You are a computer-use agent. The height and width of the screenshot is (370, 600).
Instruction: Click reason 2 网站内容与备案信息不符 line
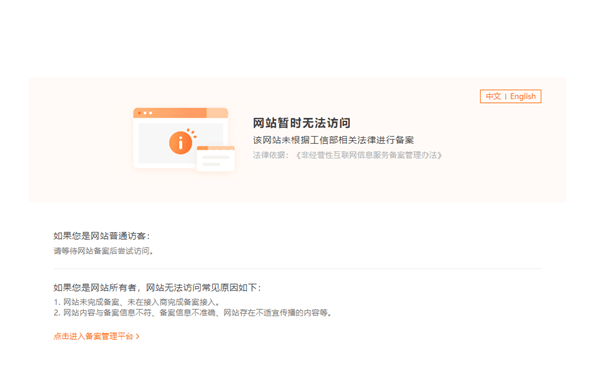tap(192, 313)
